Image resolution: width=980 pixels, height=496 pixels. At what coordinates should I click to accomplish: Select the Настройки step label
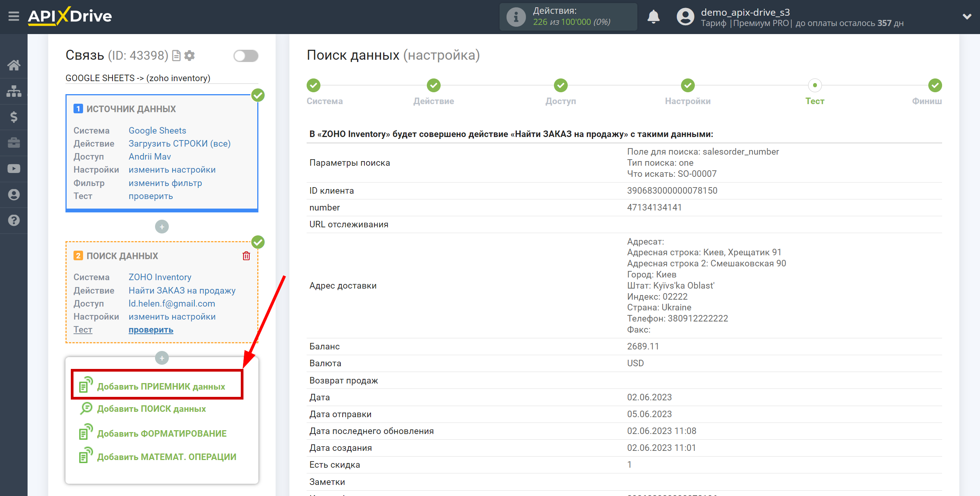click(x=688, y=101)
